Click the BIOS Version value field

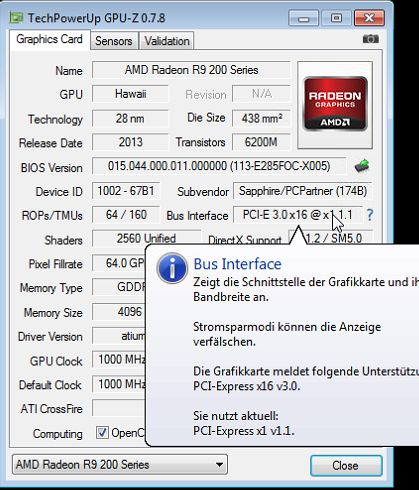click(x=219, y=166)
